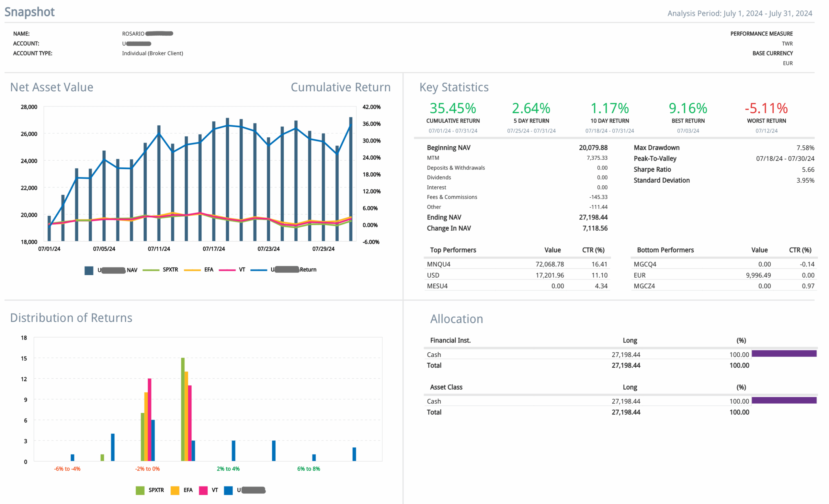Click the Top Performers column header
This screenshot has width=829, height=504.
(x=453, y=250)
